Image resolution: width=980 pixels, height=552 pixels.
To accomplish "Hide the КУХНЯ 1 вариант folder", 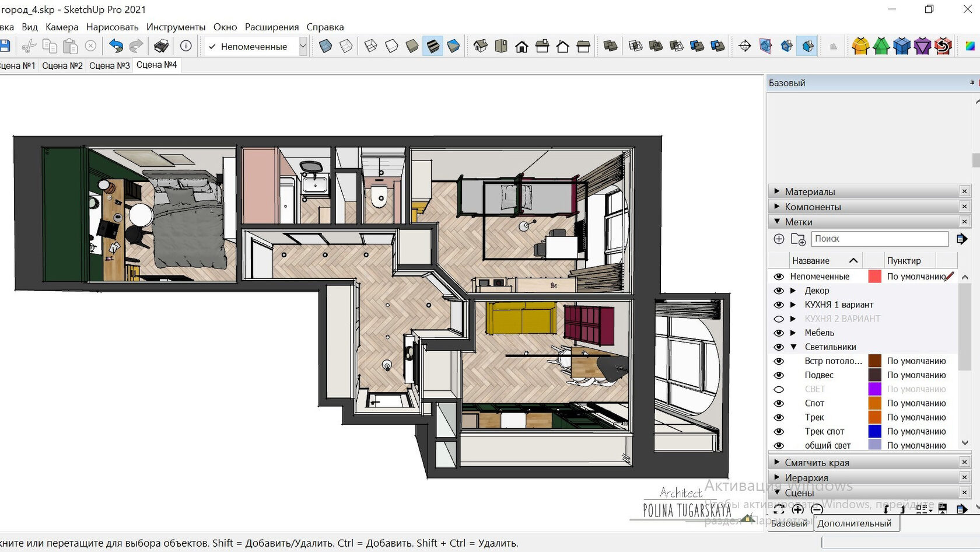I will point(779,305).
